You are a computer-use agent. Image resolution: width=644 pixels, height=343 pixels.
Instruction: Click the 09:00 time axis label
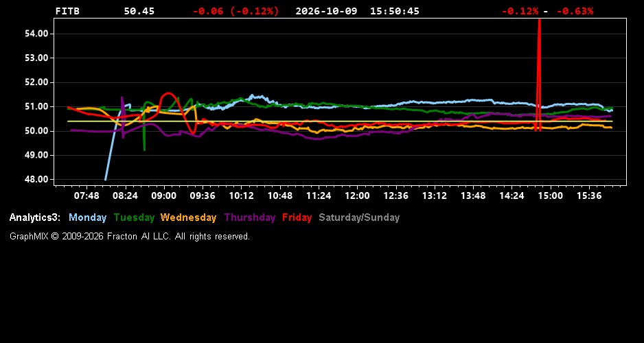[164, 196]
